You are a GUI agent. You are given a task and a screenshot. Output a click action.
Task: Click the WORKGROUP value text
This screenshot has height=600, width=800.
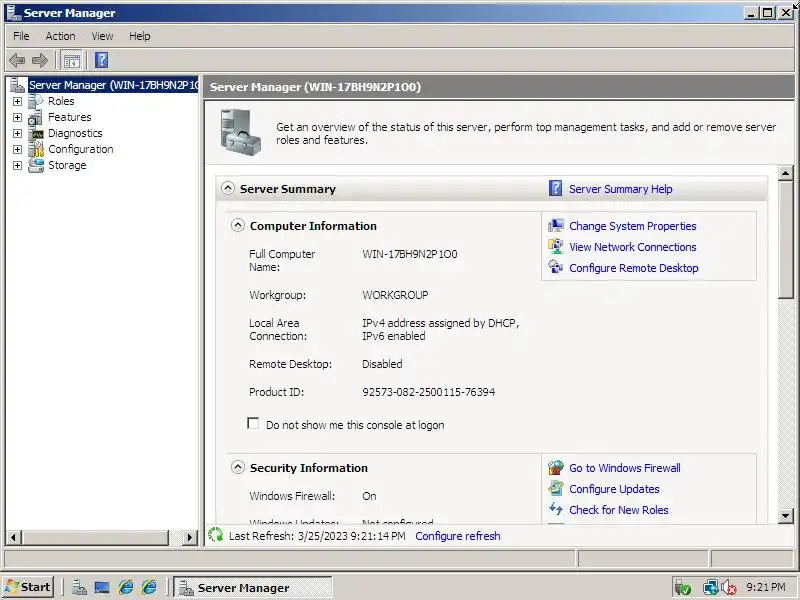395,295
